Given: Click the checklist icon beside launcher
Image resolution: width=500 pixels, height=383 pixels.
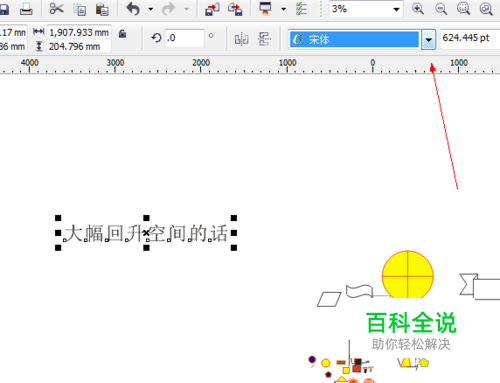Looking at the screenshot, I should (x=301, y=9).
